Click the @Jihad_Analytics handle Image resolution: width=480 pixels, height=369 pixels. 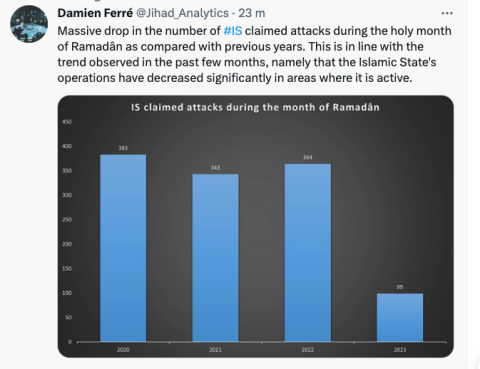coord(182,13)
